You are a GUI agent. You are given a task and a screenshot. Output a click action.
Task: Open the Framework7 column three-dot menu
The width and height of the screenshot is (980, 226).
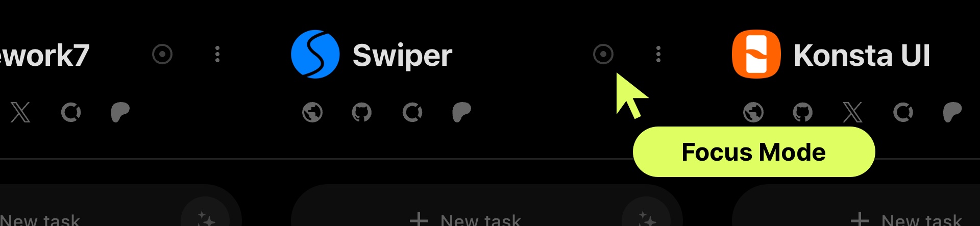(x=217, y=54)
